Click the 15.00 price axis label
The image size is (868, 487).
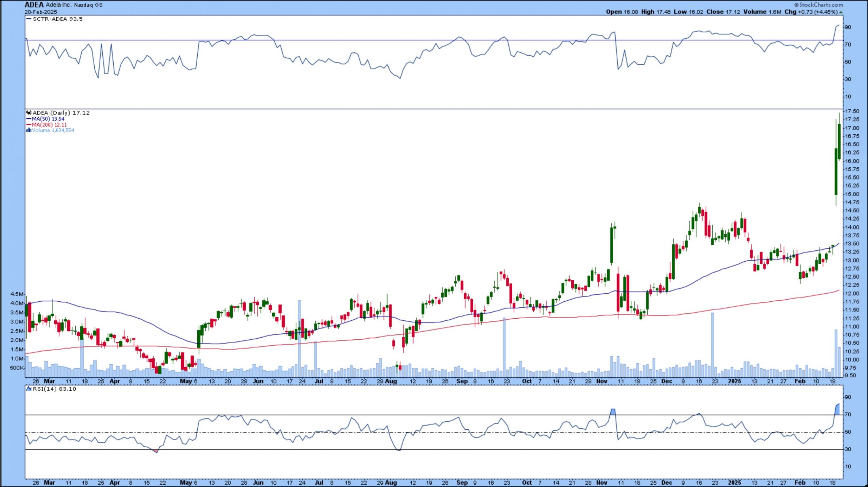coord(852,194)
